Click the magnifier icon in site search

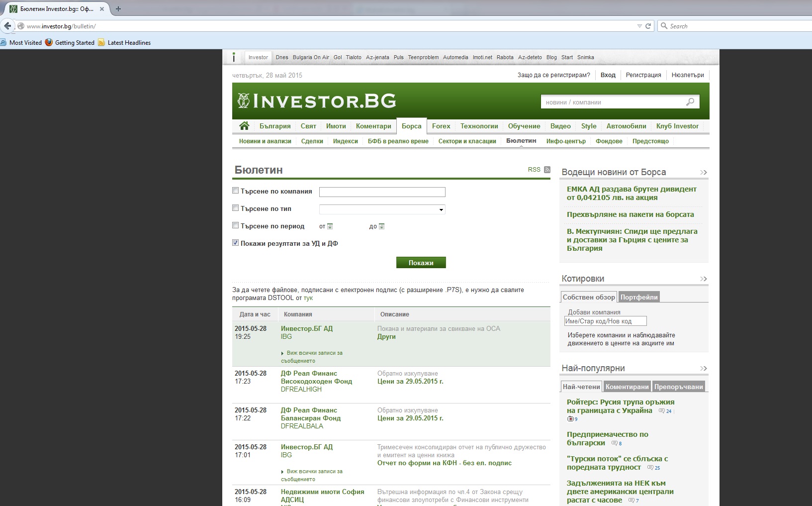coord(690,102)
